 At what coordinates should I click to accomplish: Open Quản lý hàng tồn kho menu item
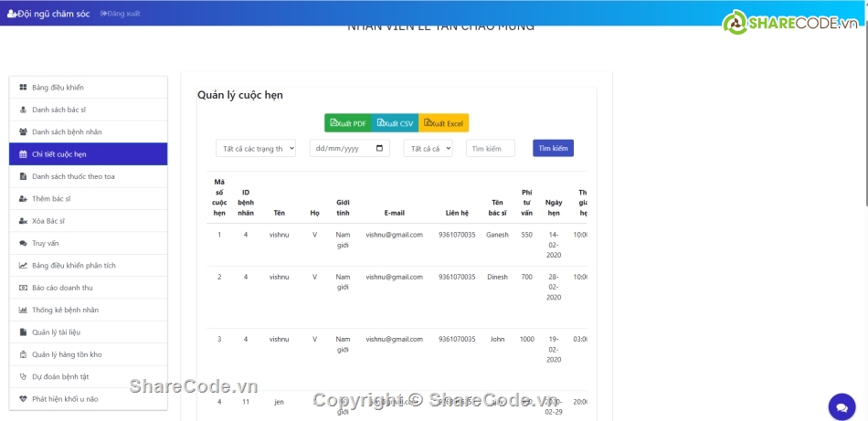[x=88, y=354]
